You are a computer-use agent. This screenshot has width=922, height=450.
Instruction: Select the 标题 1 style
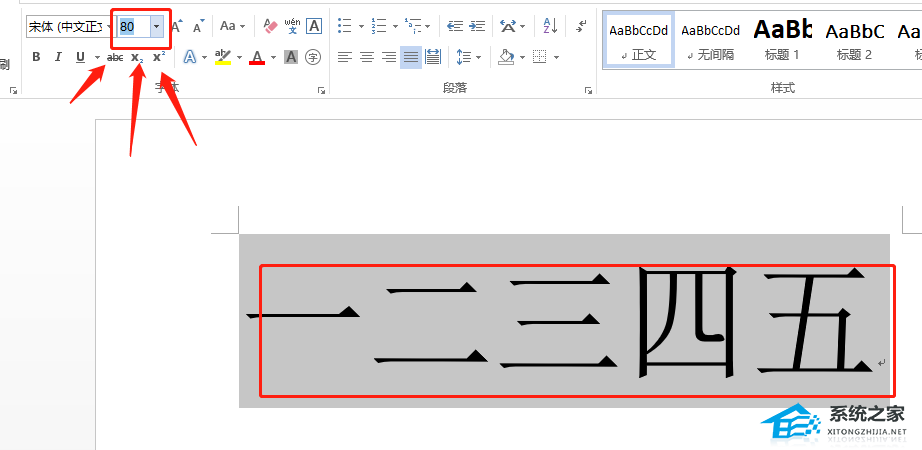tap(782, 40)
